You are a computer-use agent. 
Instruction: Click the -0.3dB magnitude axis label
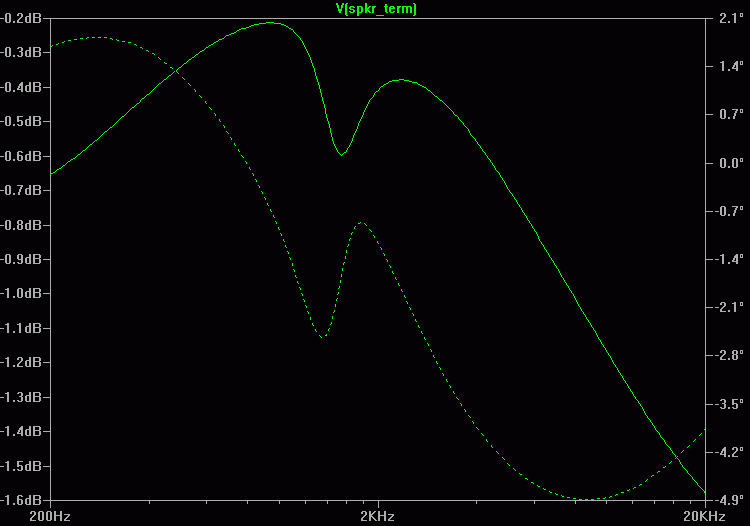point(21,53)
